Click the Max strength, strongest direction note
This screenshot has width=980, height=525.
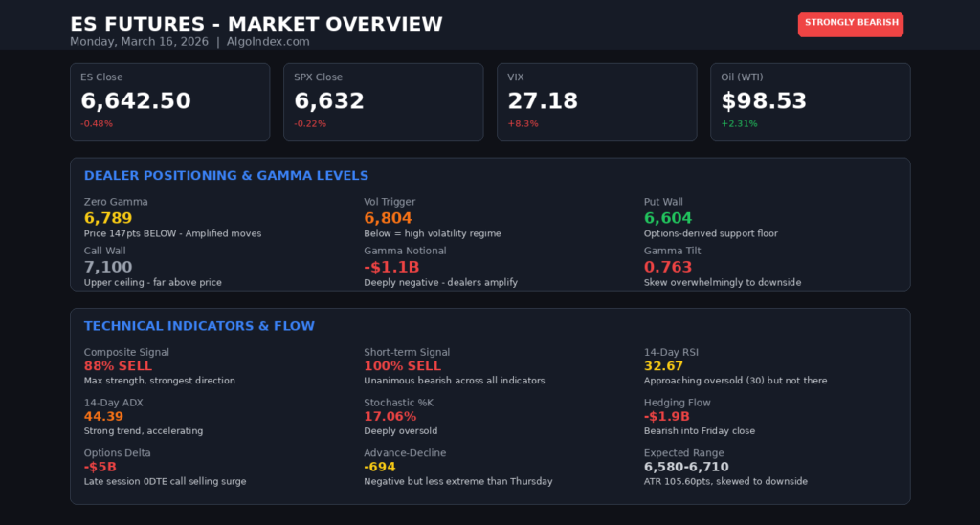click(x=160, y=381)
